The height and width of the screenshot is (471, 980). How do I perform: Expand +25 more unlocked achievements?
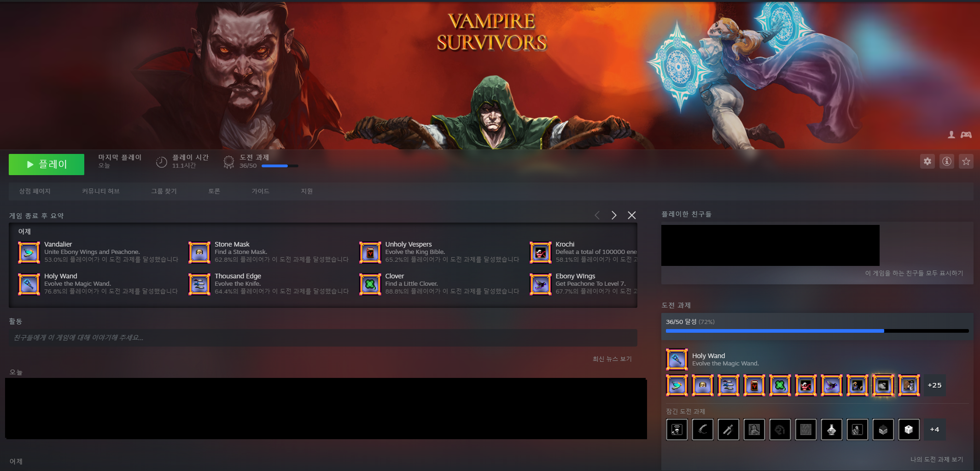(935, 385)
